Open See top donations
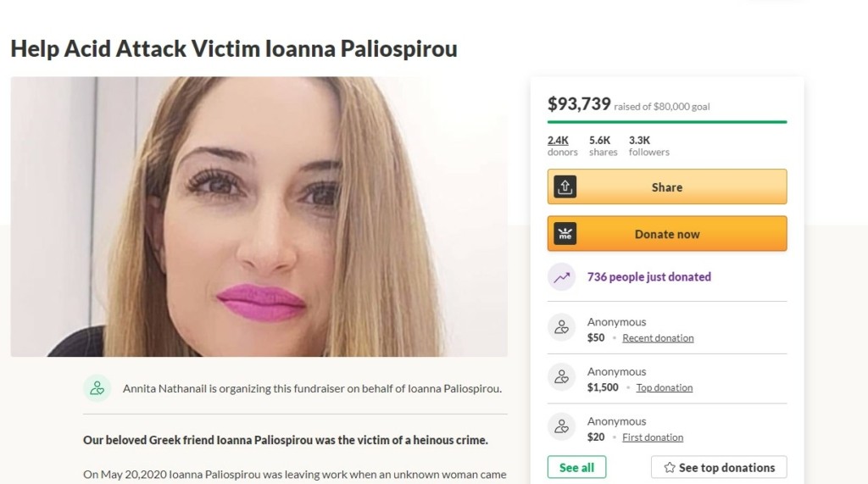Viewport: 868px width, 484px height. pyautogui.click(x=719, y=467)
